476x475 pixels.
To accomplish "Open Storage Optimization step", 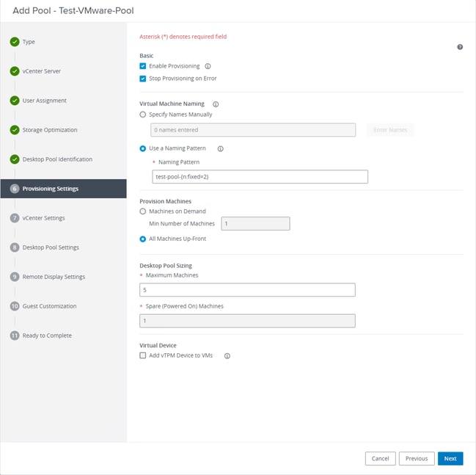I will (x=50, y=130).
